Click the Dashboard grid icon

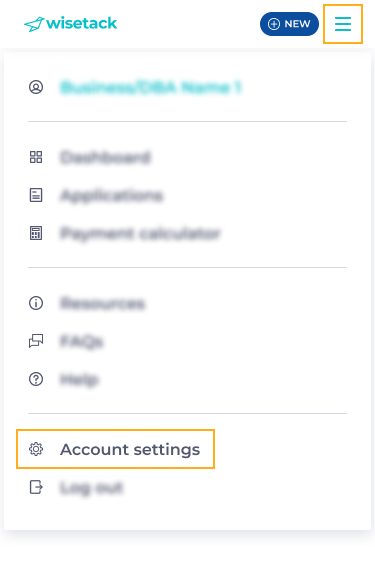(x=36, y=157)
